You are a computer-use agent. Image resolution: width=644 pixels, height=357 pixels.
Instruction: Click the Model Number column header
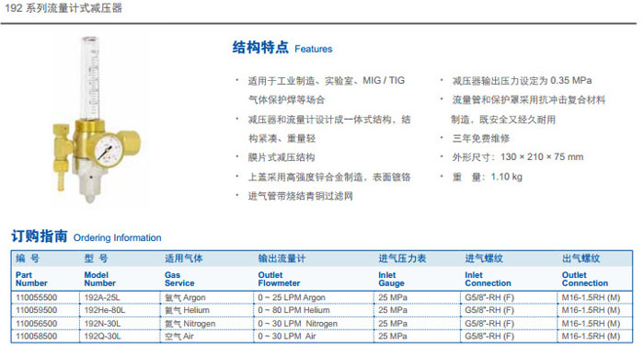[x=99, y=279]
